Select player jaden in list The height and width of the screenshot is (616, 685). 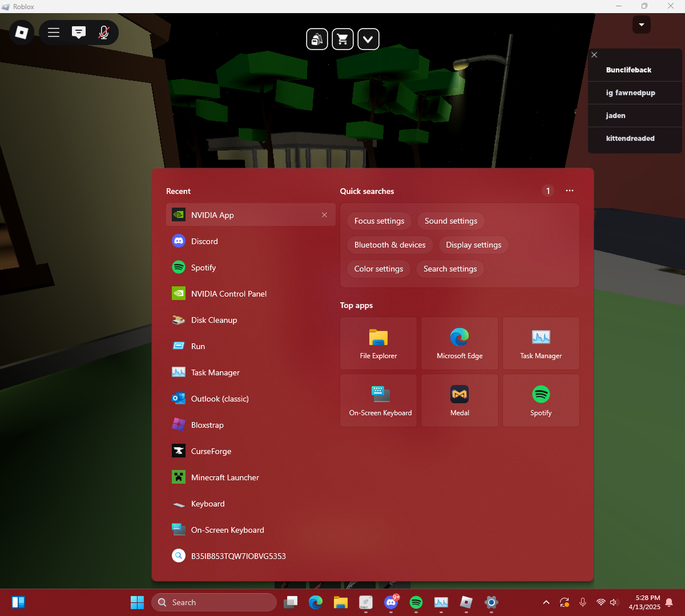pyautogui.click(x=635, y=115)
